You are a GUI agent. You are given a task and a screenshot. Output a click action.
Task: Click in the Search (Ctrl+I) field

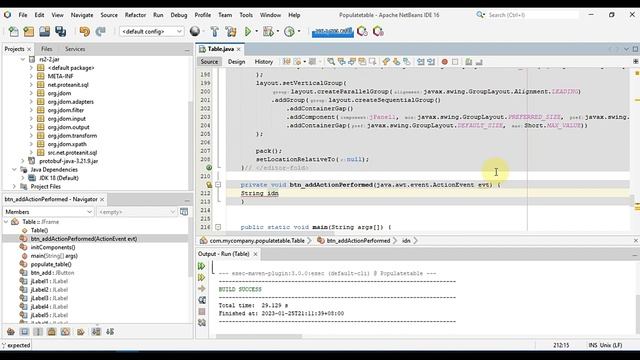(x=533, y=15)
